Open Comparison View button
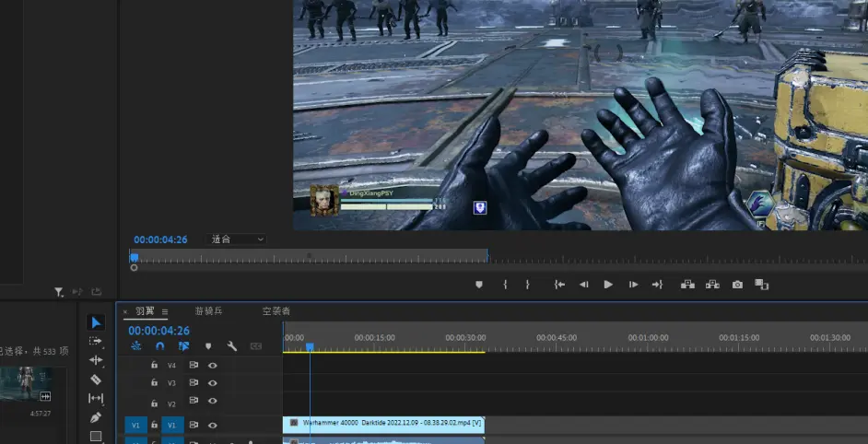Viewport: 868px width, 444px height. 762,285
